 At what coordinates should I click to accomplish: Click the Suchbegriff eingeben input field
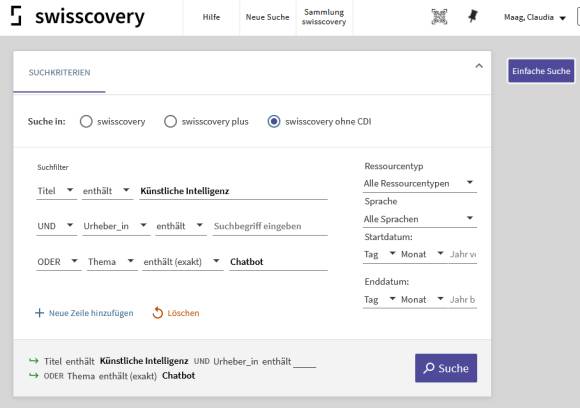click(x=270, y=226)
